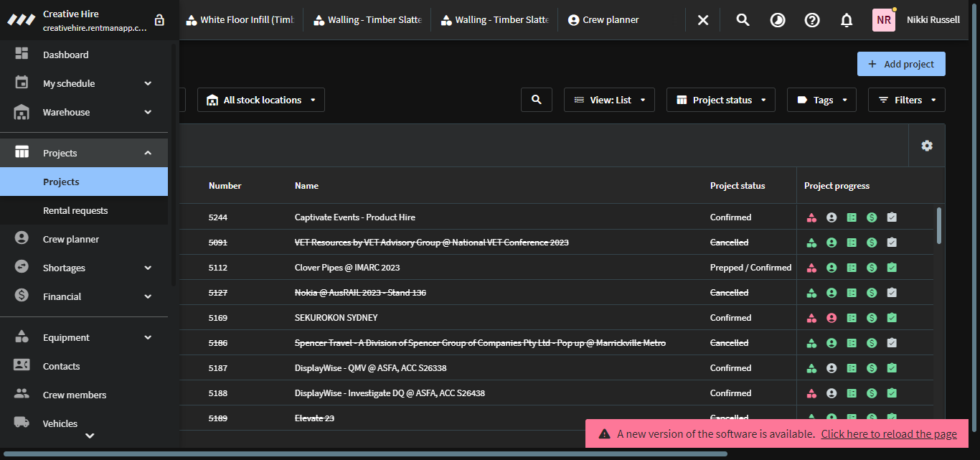The image size is (980, 460).
Task: Click the NR user avatar
Action: [x=884, y=20]
